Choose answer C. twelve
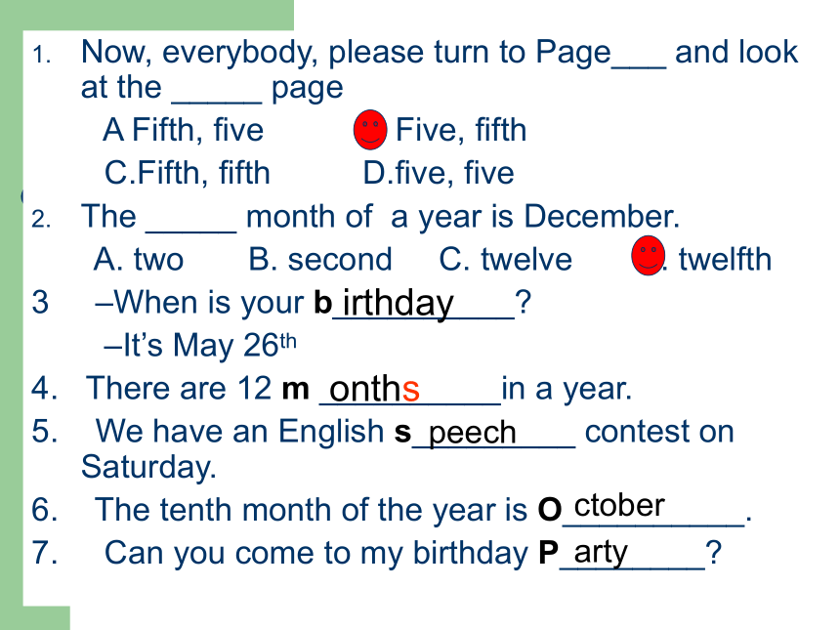The height and width of the screenshot is (630, 840). coord(506,259)
